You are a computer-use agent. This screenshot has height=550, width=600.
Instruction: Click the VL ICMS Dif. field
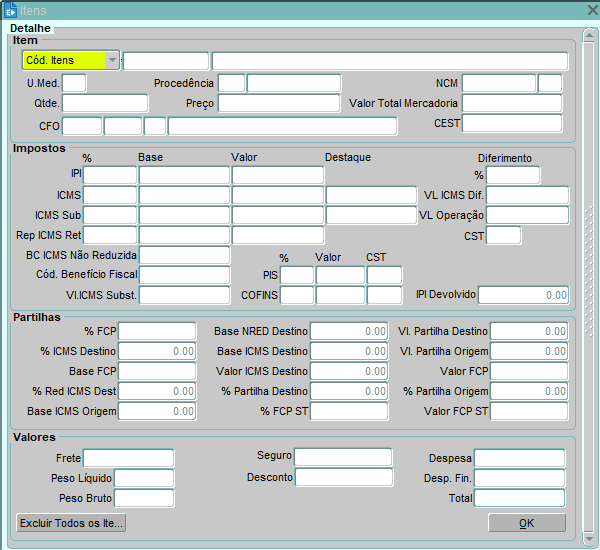click(x=527, y=195)
